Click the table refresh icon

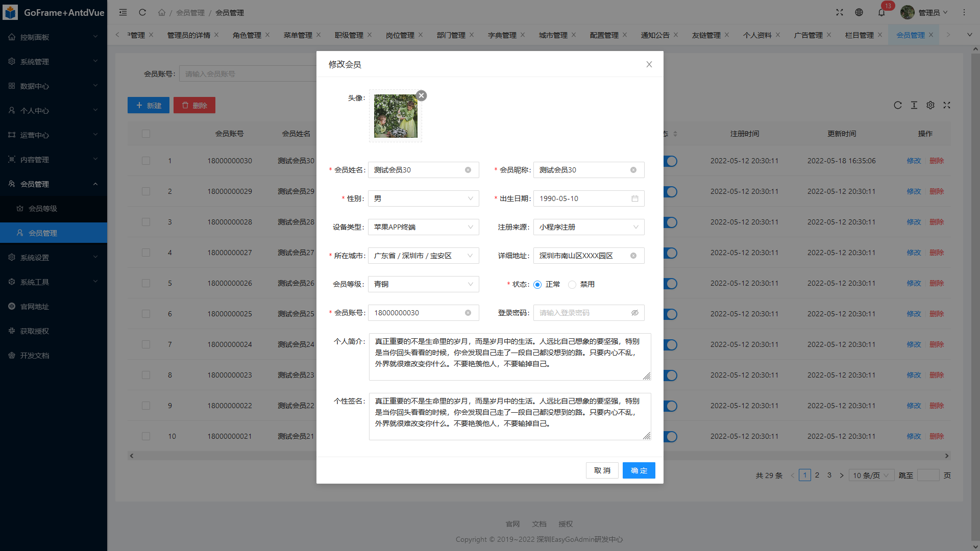898,105
